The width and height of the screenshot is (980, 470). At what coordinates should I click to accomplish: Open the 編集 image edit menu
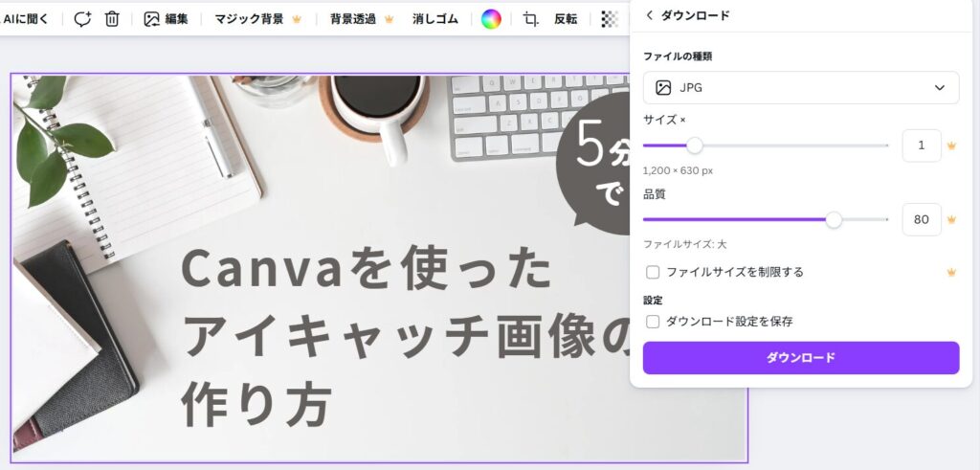[167, 19]
